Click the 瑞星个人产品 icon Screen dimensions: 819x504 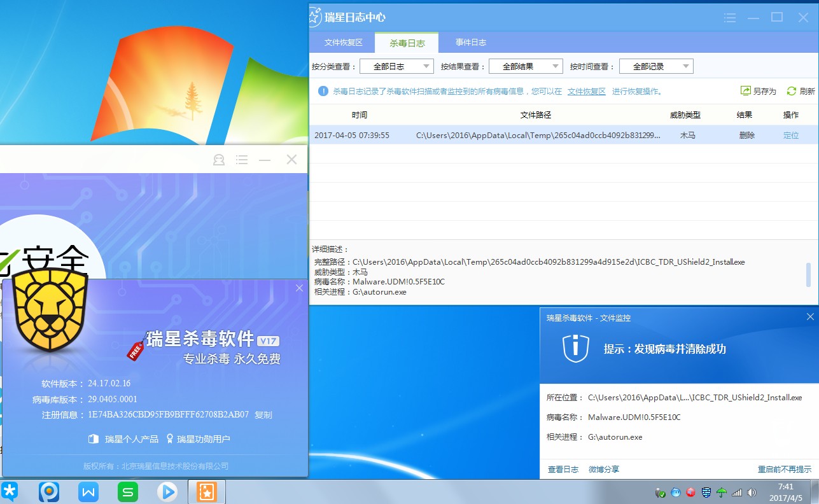93,438
